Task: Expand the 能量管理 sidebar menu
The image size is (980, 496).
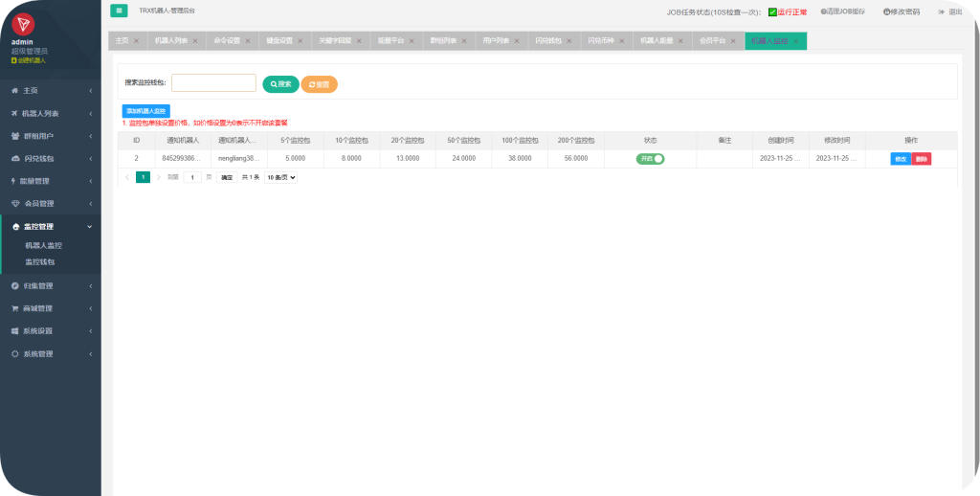Action: click(x=51, y=181)
